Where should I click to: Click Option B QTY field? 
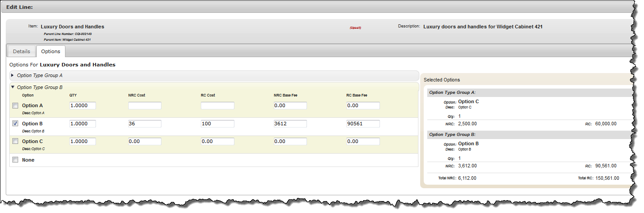coord(82,124)
